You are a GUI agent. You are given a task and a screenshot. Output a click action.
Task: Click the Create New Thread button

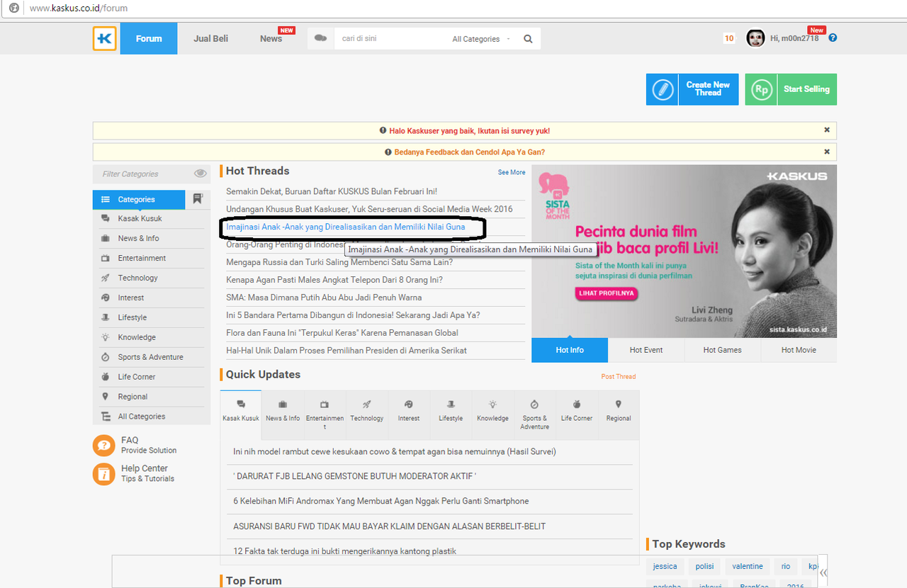coord(692,89)
